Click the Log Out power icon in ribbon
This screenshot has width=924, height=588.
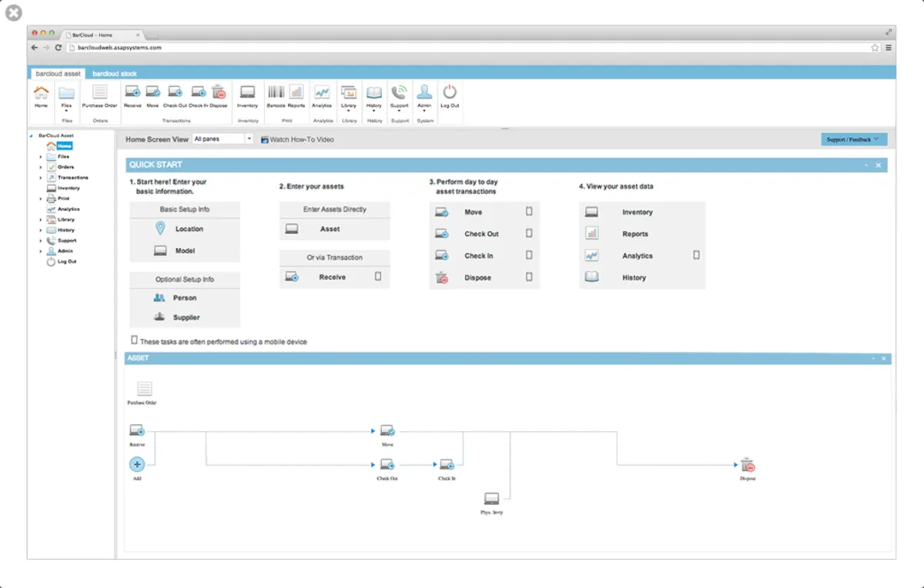pyautogui.click(x=450, y=94)
